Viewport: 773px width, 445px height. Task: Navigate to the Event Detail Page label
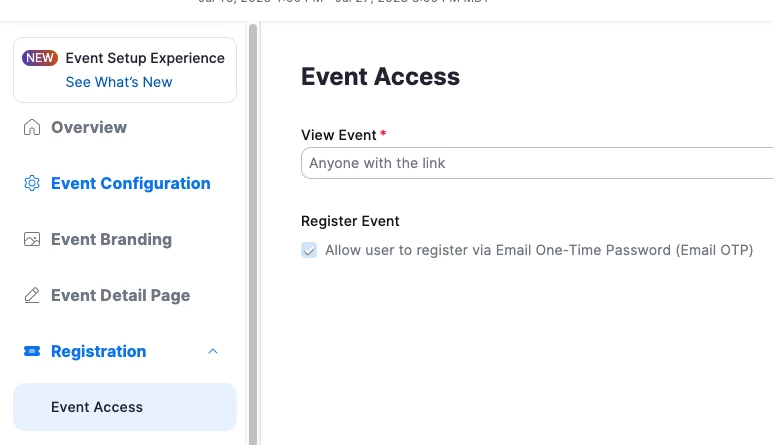coord(120,296)
